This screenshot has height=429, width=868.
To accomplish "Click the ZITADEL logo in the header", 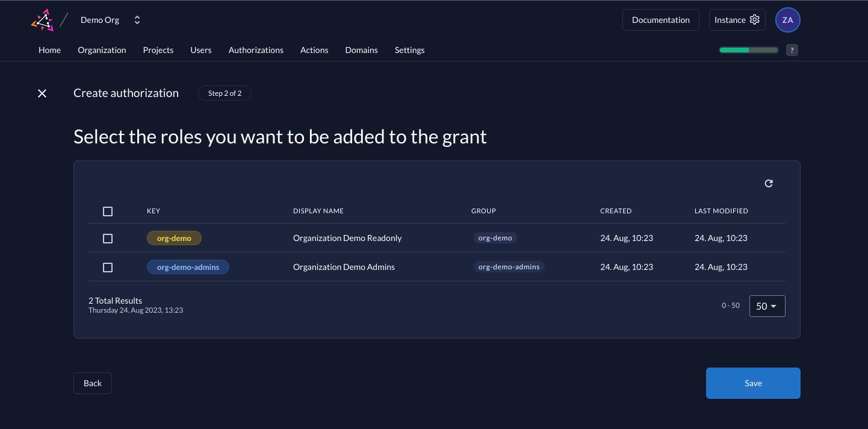I will 42,19.
